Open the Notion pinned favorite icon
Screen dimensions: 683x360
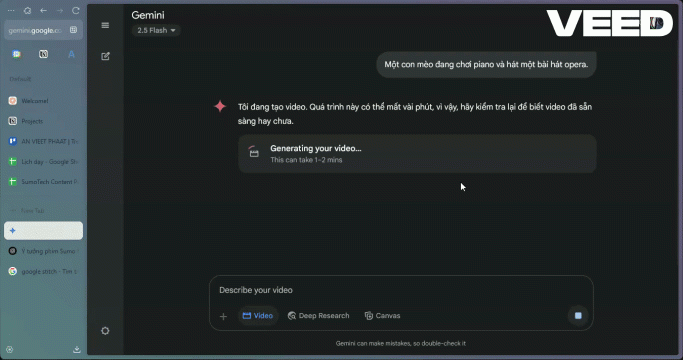(44, 54)
